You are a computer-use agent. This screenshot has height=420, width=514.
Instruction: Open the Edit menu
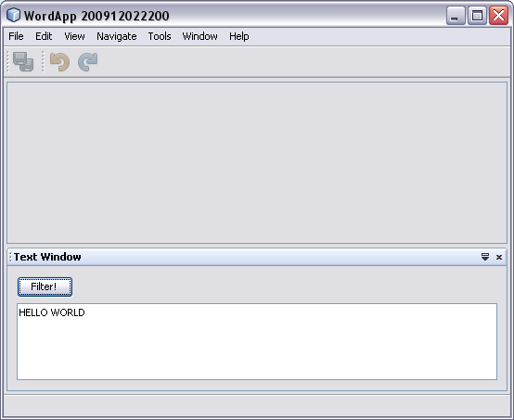44,36
